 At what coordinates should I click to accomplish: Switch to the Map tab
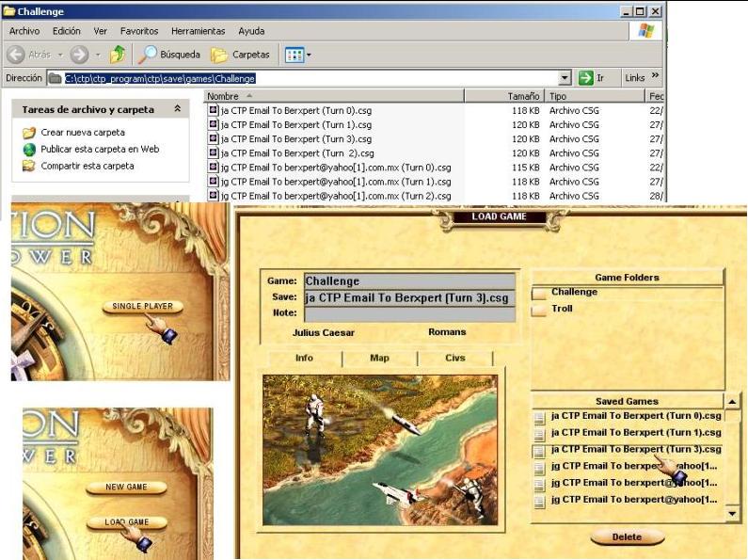click(379, 358)
